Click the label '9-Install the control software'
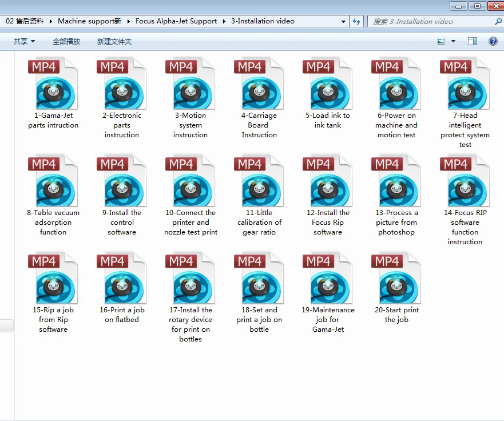 [x=122, y=223]
